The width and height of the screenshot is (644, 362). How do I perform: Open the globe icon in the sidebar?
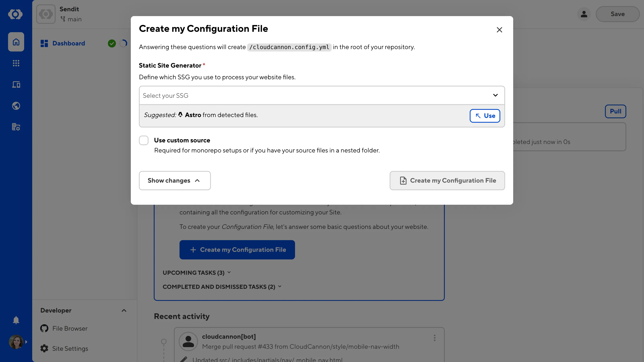16,106
